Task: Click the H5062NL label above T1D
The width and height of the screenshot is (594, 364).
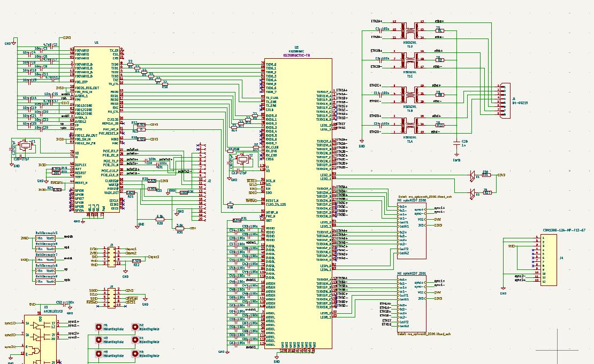Action: coord(409,42)
